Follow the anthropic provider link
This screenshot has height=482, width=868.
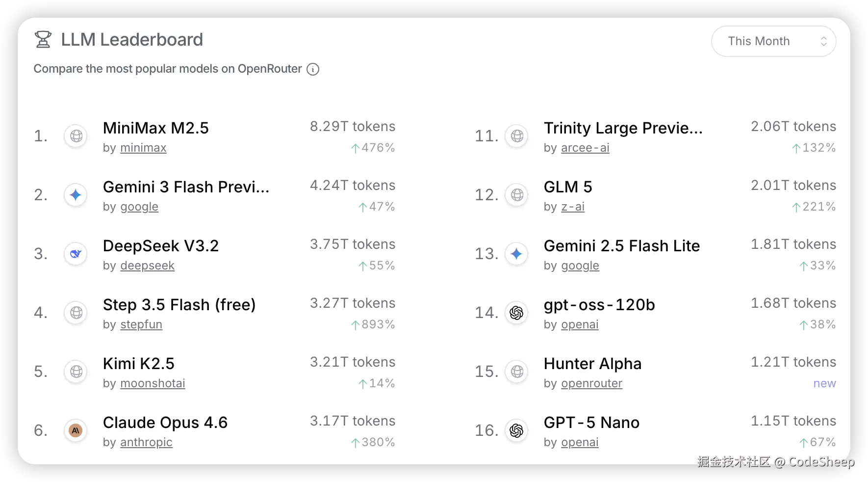coord(146,442)
